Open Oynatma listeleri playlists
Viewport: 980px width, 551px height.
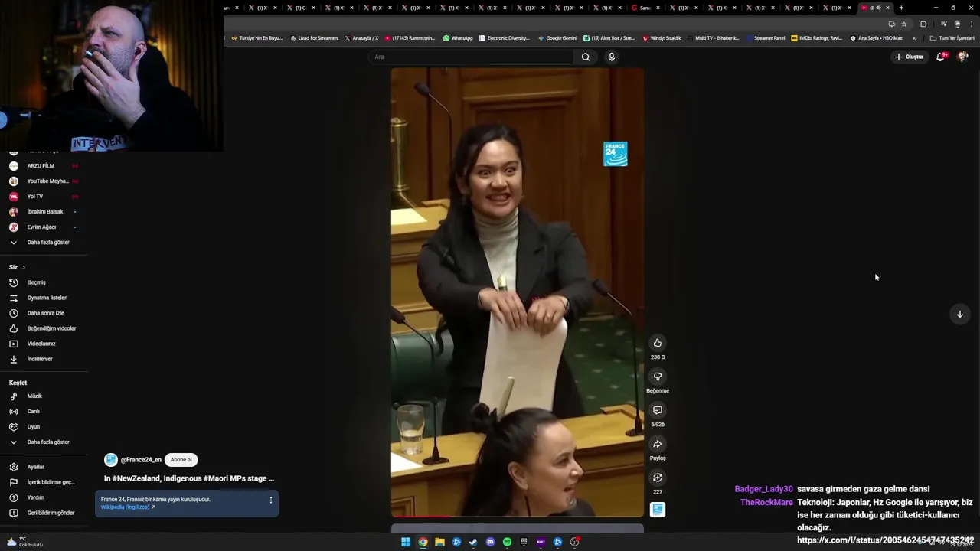[x=44, y=298]
